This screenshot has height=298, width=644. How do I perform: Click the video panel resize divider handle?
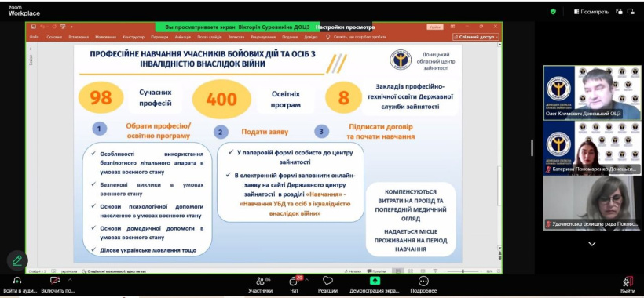pos(532,148)
